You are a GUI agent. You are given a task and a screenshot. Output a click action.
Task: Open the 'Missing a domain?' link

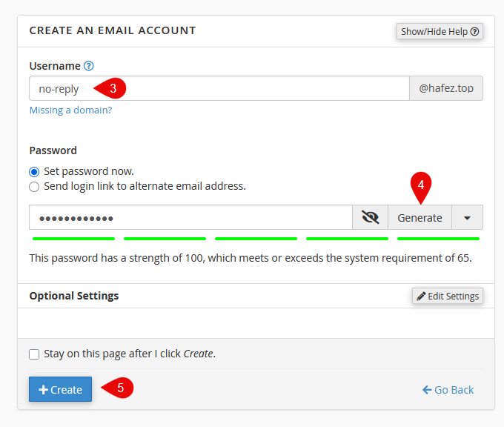click(70, 110)
